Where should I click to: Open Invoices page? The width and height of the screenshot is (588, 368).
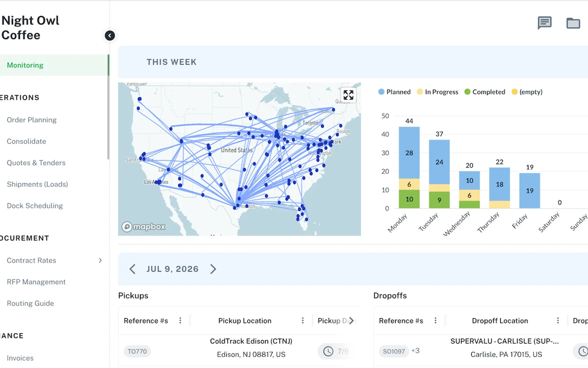(20, 358)
